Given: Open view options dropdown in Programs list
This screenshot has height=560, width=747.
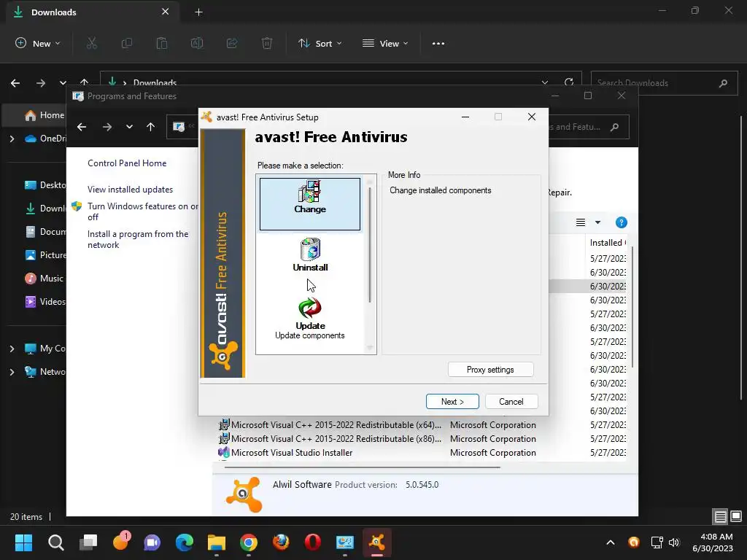Looking at the screenshot, I should (x=597, y=222).
